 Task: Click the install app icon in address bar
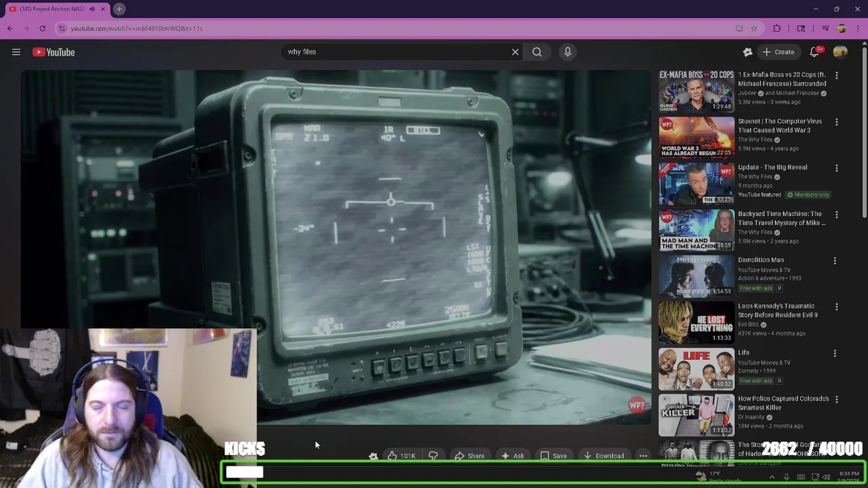pyautogui.click(x=739, y=28)
